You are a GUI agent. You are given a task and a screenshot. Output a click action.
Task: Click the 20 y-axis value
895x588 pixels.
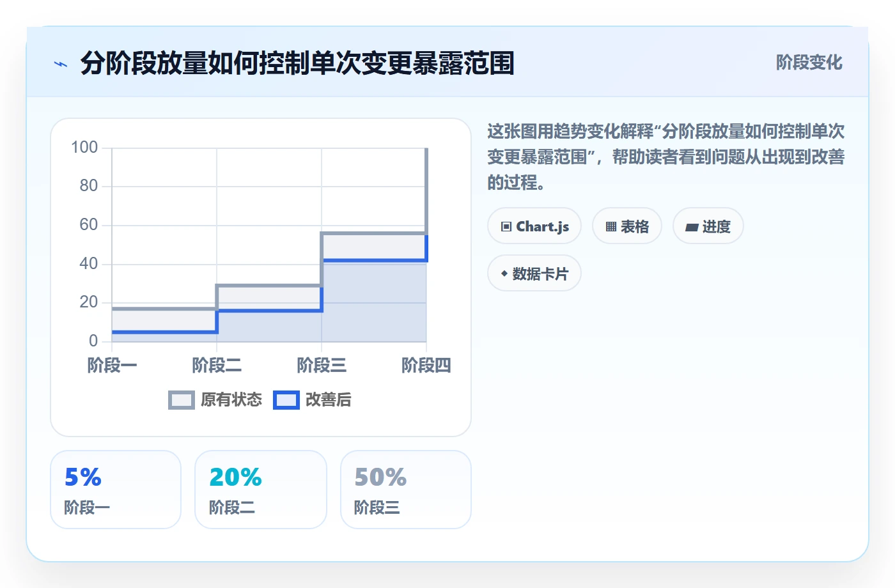tap(89, 302)
